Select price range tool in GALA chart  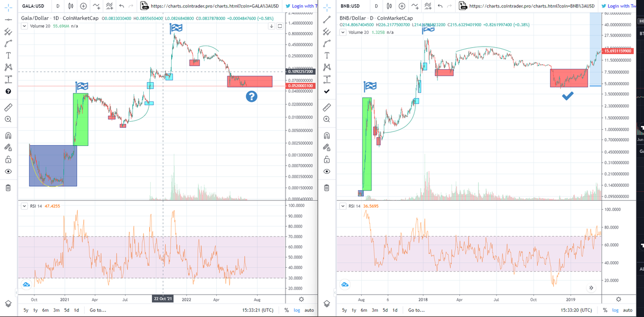click(x=8, y=79)
